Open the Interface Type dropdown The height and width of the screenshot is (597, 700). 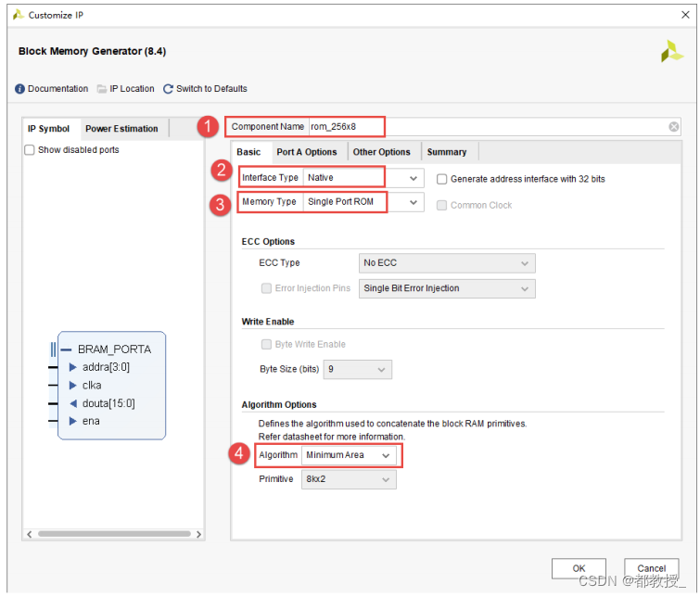pyautogui.click(x=363, y=178)
